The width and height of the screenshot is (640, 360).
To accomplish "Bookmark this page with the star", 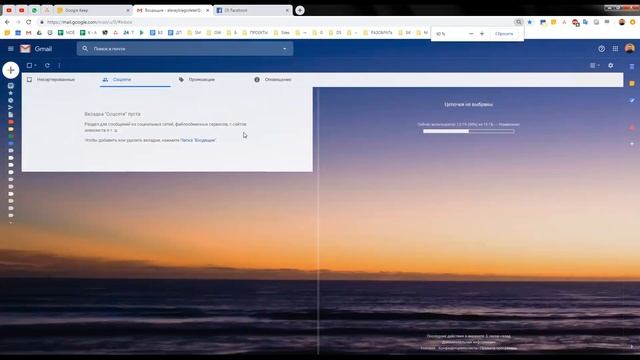I will pyautogui.click(x=530, y=22).
